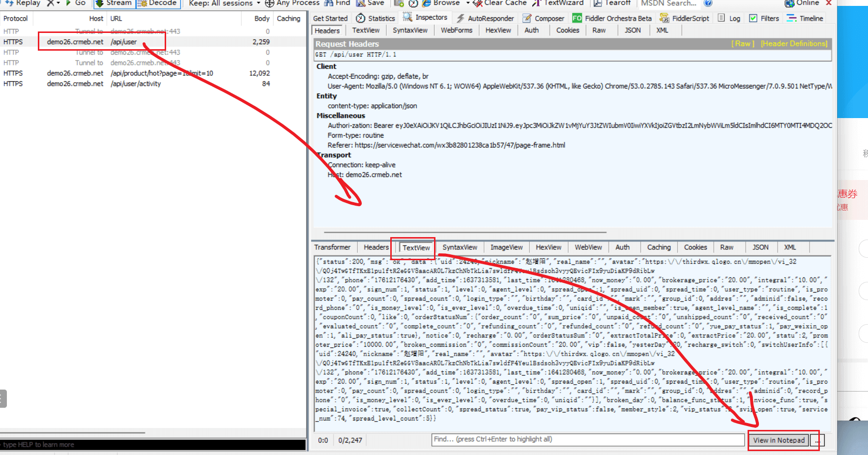Viewport: 868px width, 455px height.
Task: Select the response Caching tab
Action: (x=659, y=247)
